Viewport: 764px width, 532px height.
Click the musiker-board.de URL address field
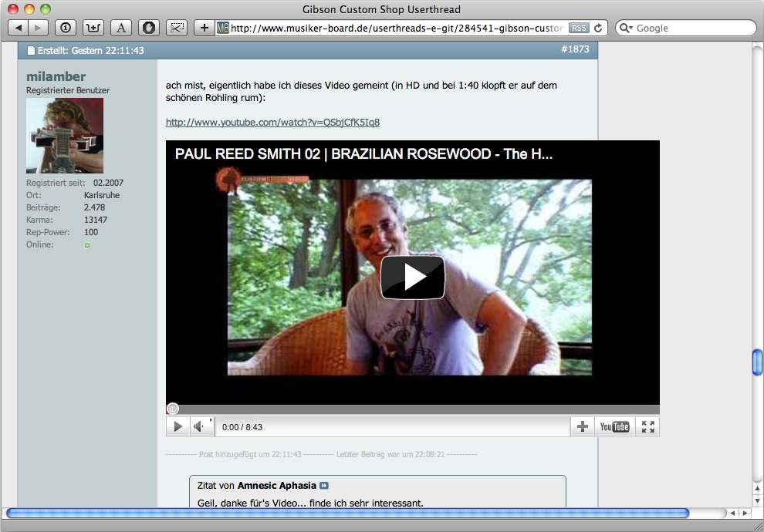click(397, 28)
